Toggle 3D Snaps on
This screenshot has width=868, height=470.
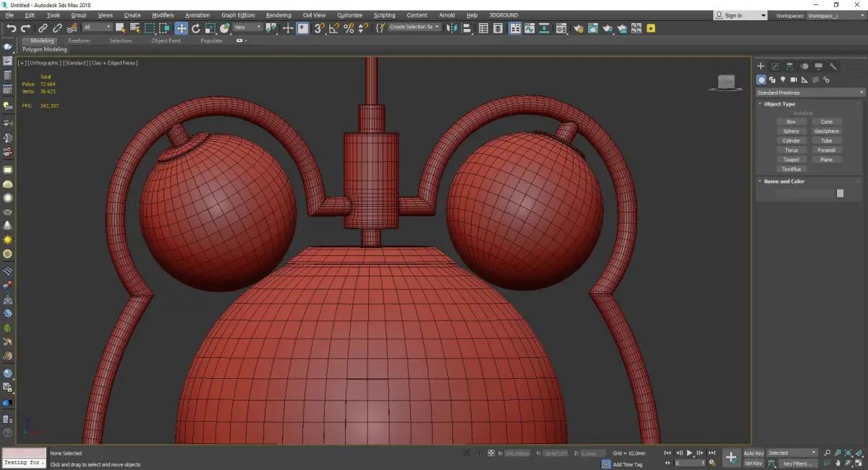pos(319,28)
